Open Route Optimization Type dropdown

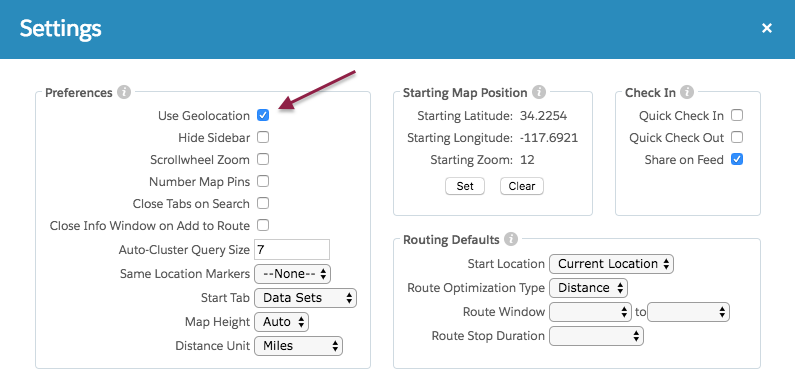[589, 288]
